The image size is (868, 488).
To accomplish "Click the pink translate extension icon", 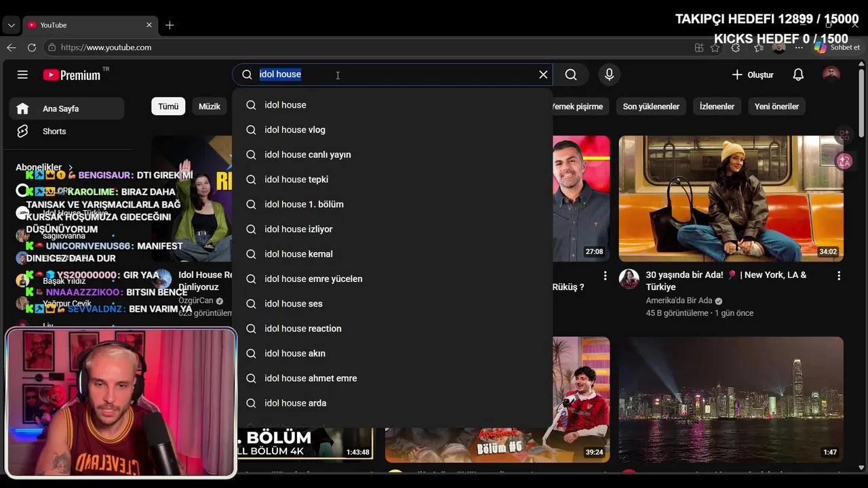I will [844, 161].
